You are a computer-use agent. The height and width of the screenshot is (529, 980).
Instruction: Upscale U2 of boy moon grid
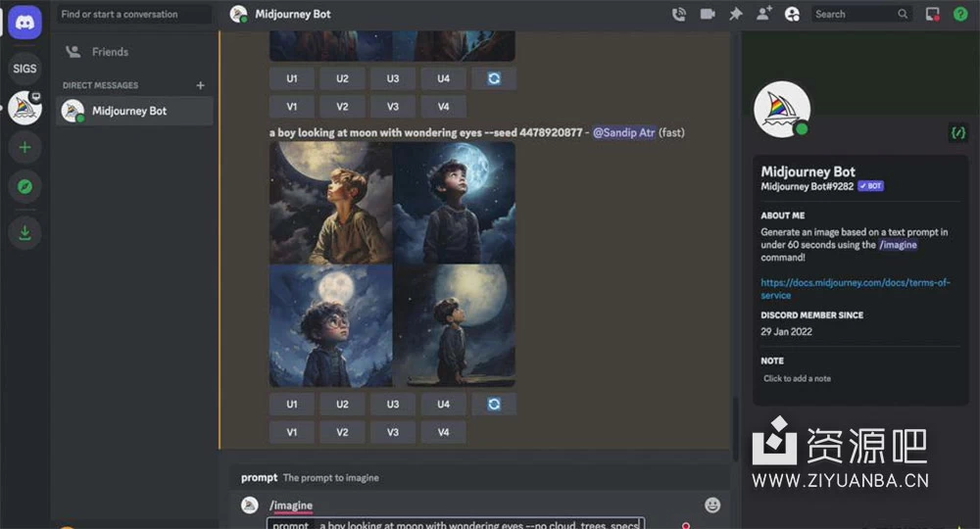tap(342, 404)
